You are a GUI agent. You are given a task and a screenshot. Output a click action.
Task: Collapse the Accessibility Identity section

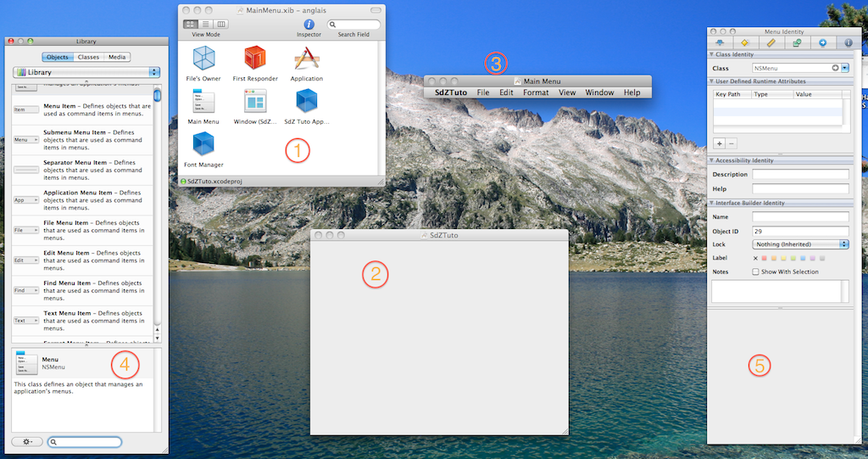pyautogui.click(x=712, y=160)
